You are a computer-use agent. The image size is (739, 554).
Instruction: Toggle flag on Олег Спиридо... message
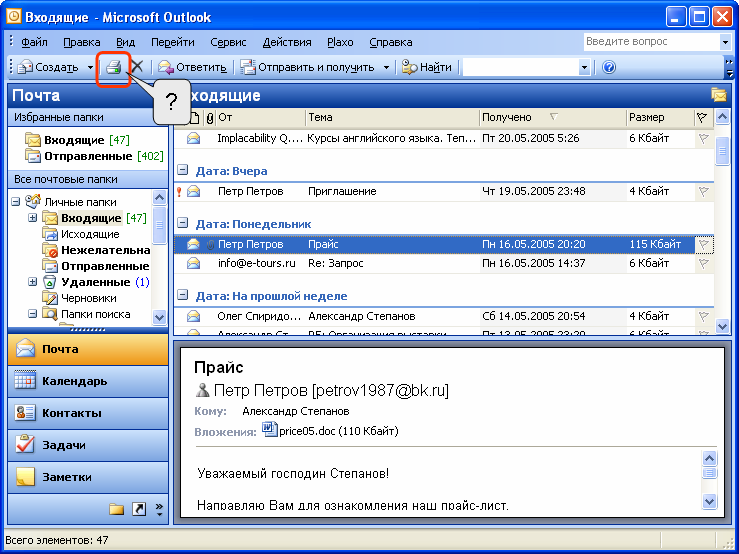(704, 316)
